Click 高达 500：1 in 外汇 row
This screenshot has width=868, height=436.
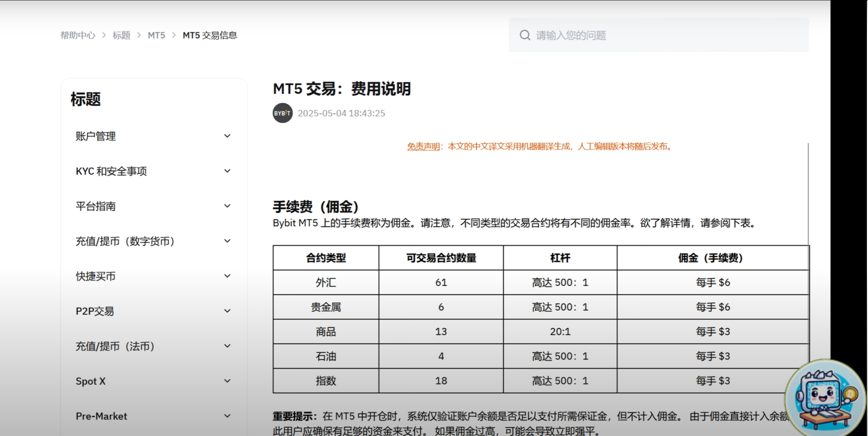point(560,282)
